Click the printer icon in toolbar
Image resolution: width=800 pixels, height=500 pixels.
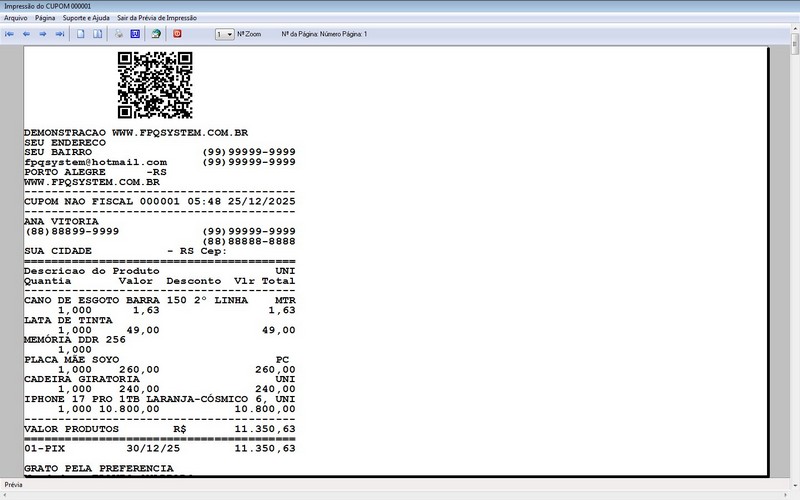point(119,34)
